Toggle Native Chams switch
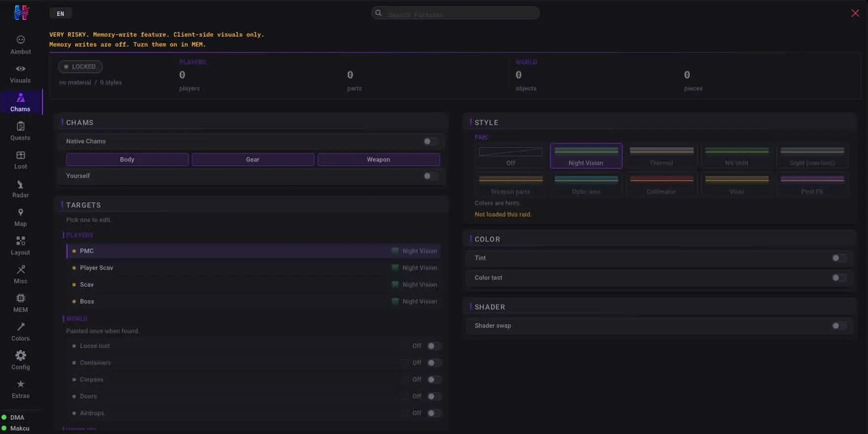 click(430, 141)
